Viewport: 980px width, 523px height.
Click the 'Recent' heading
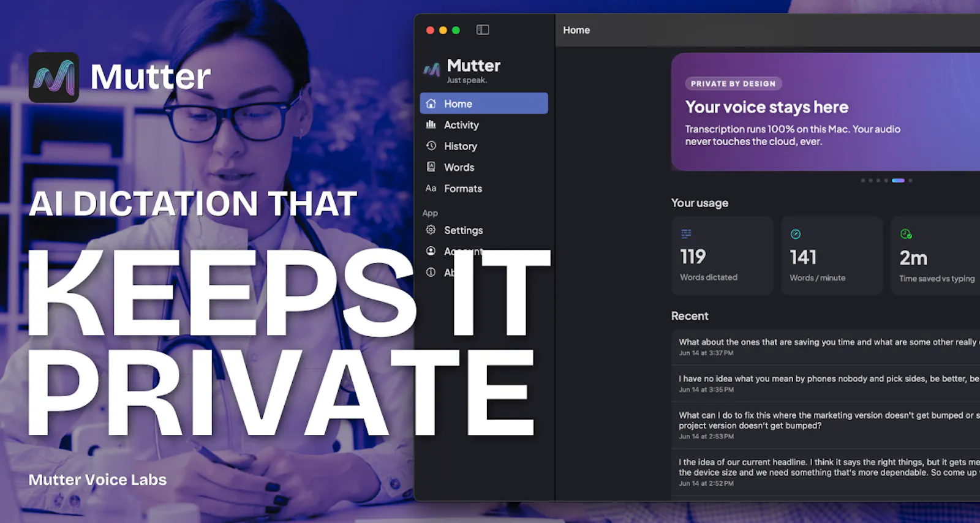(690, 316)
